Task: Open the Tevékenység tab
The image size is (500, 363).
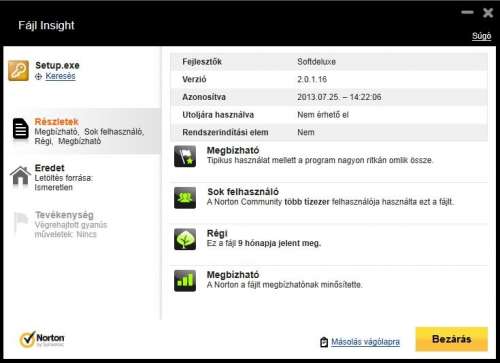Action: coord(82,224)
